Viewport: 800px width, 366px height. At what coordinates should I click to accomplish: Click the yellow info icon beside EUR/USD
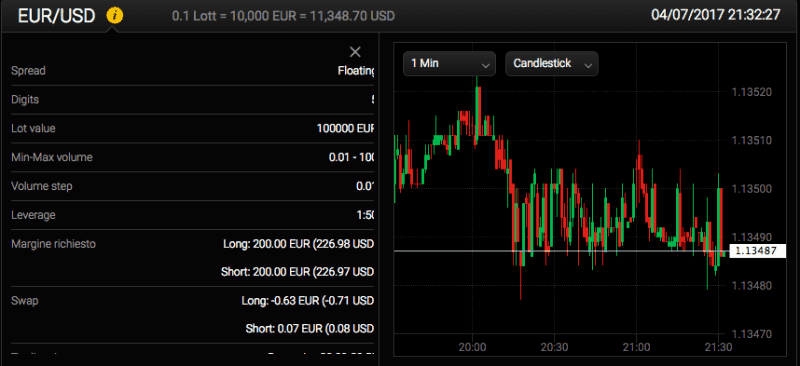114,16
